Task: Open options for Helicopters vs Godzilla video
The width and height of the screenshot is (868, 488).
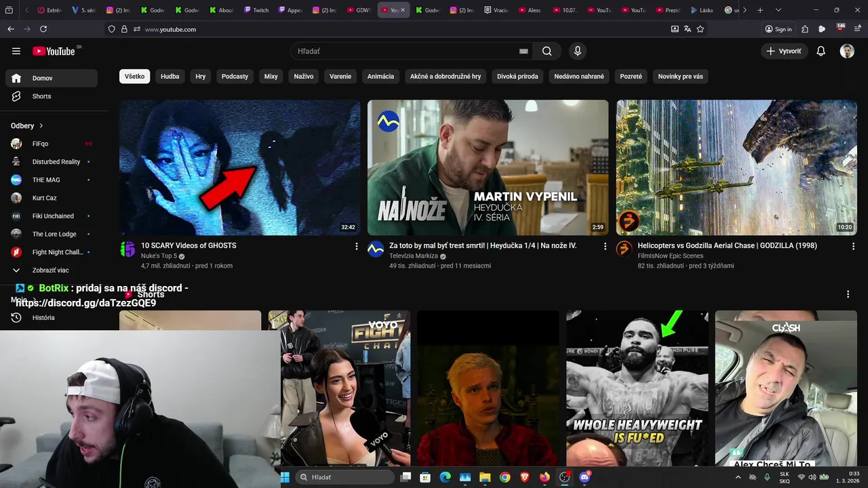Action: pos(853,247)
